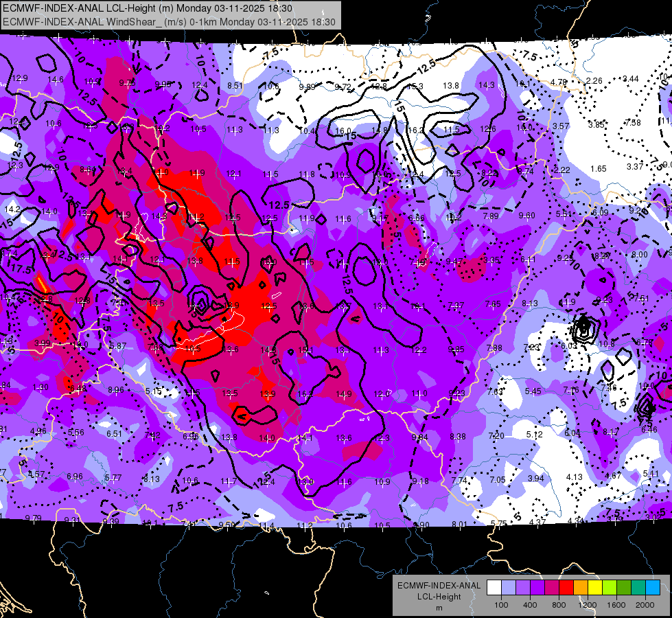This screenshot has width=672, height=618.
Task: Click the grid value 7.20
Action: [x=496, y=436]
